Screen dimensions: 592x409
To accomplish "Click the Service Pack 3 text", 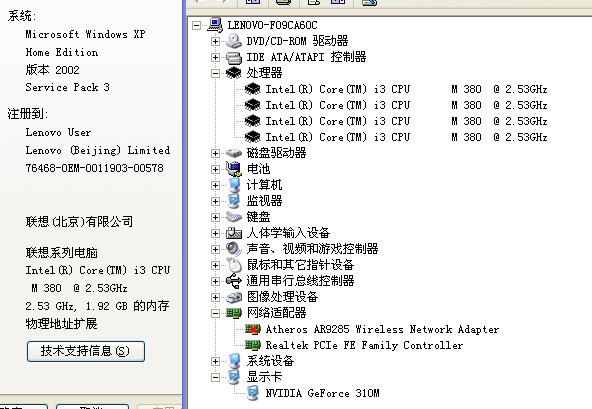I will point(67,87).
